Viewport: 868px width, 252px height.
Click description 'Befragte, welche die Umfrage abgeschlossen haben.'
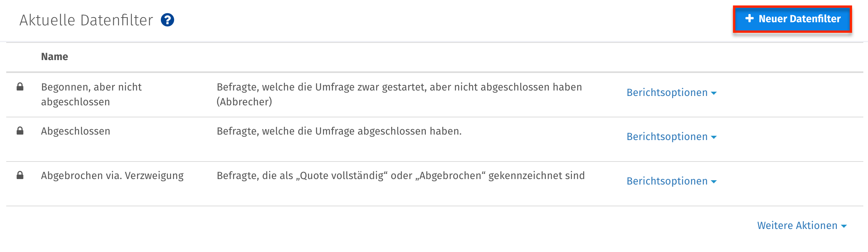point(339,131)
